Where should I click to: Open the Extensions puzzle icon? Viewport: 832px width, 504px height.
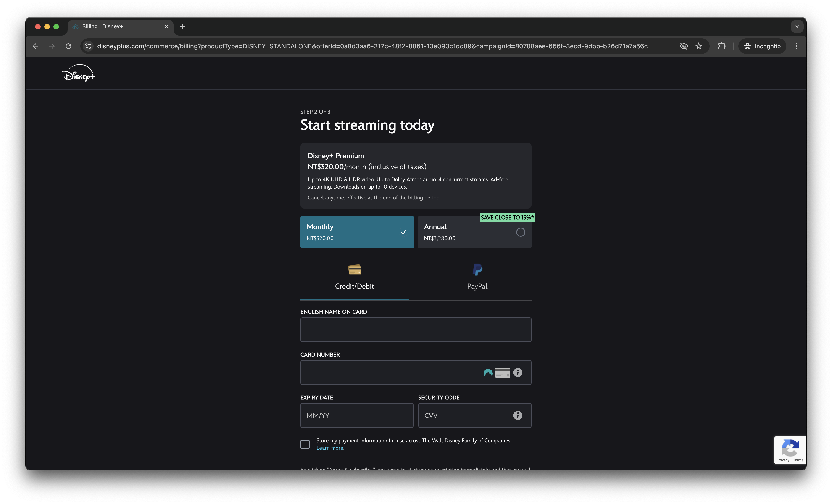[x=721, y=46]
